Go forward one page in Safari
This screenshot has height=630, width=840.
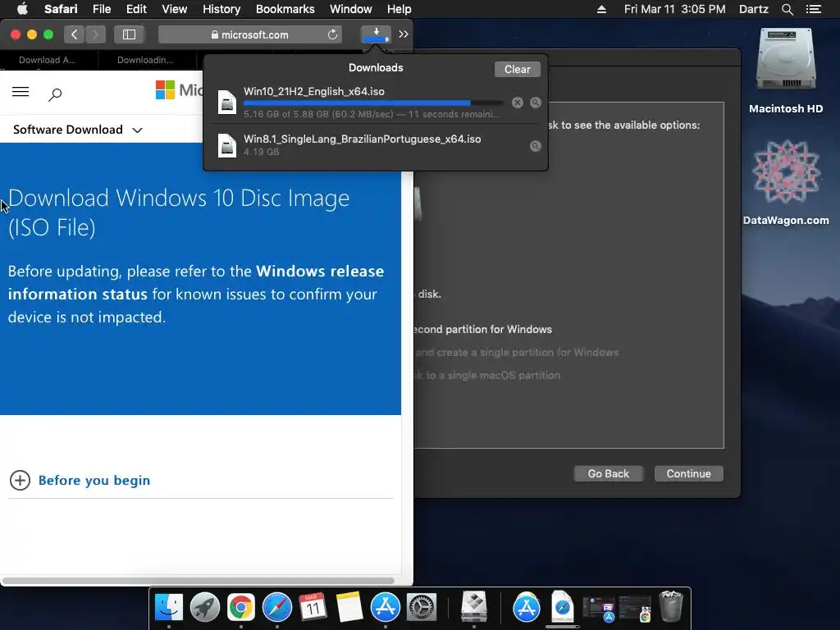[x=95, y=34]
